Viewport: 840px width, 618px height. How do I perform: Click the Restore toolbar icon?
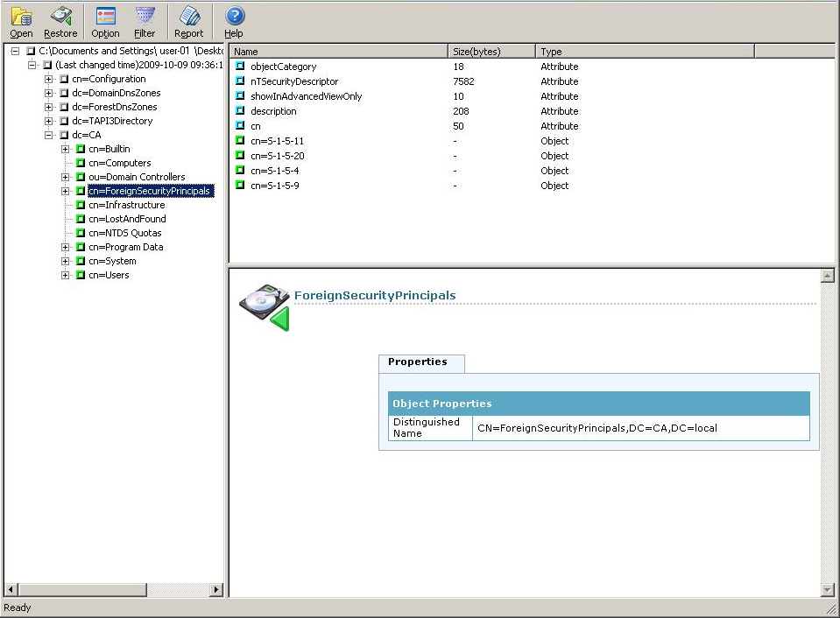coord(60,21)
